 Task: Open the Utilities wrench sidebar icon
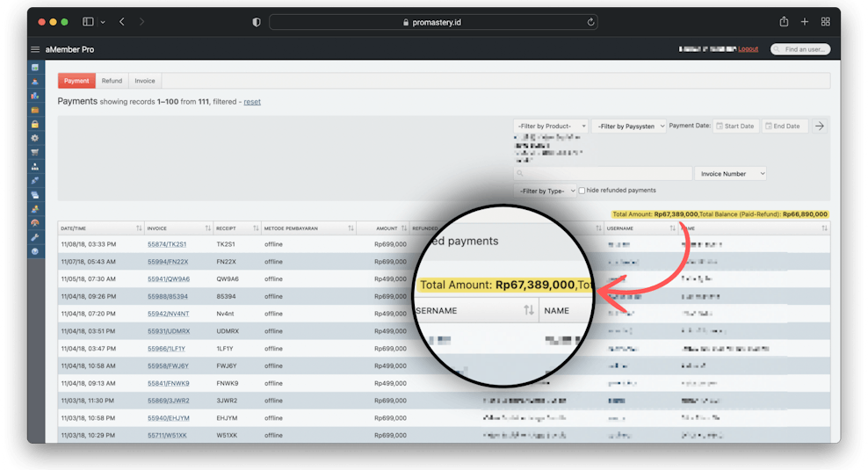[x=35, y=237]
